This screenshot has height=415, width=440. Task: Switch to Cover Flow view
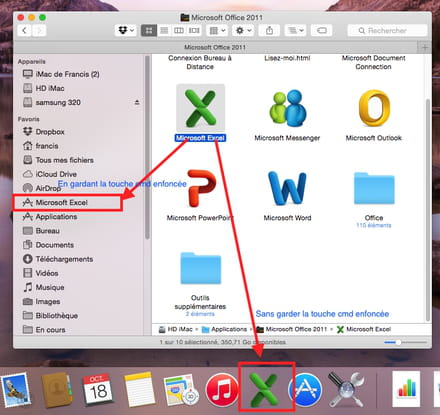pos(194,31)
